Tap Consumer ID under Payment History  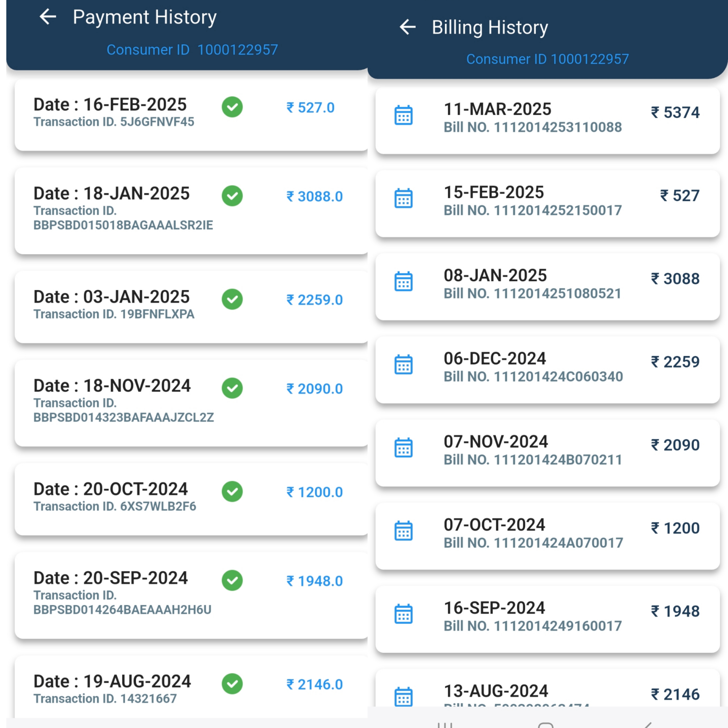point(192,50)
